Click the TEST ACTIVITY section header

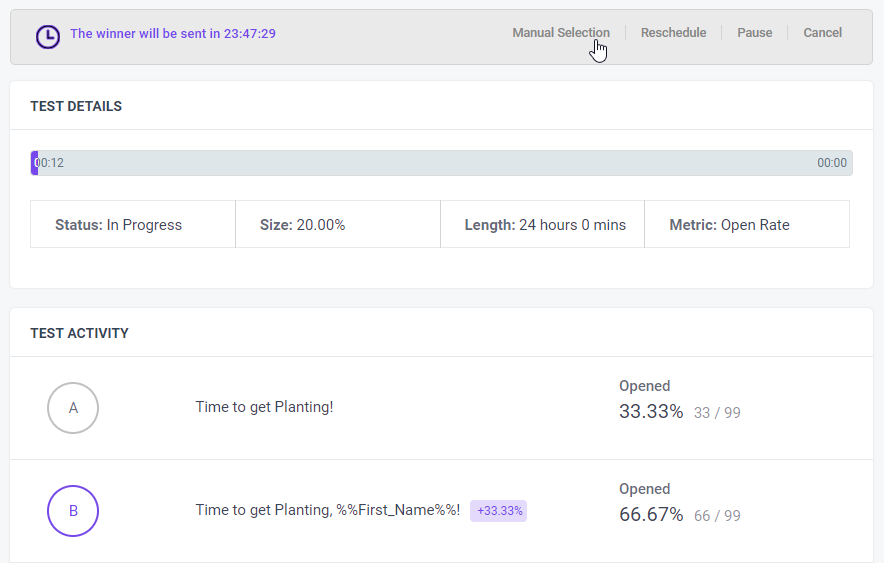[x=79, y=333]
